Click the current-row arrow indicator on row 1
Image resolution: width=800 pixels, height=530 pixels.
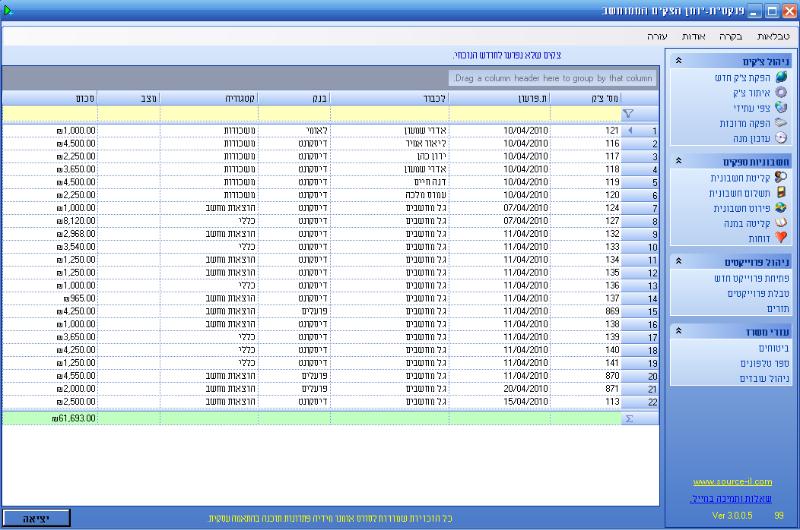631,131
